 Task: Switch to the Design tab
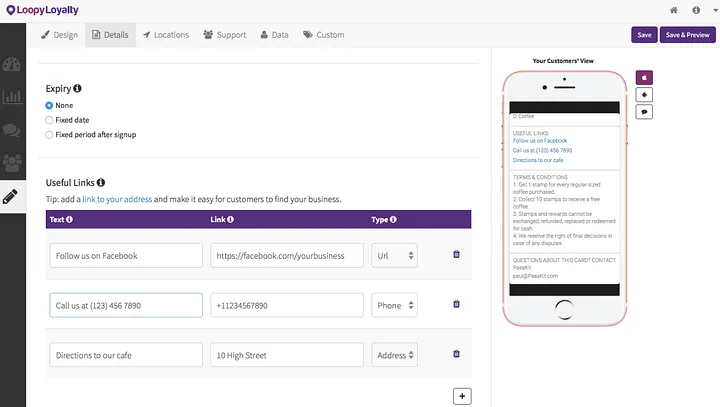(59, 35)
